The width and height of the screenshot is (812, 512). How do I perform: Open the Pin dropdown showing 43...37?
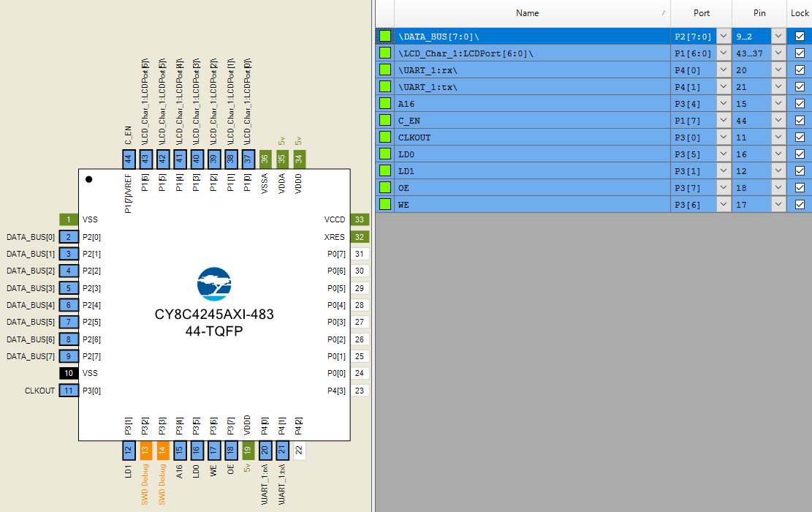point(778,53)
